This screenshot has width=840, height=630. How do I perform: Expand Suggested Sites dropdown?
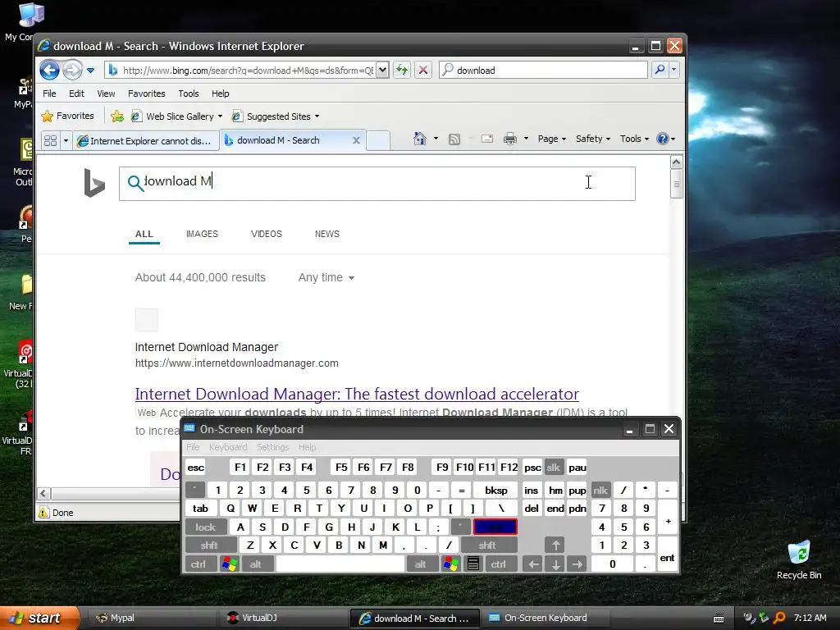(317, 116)
